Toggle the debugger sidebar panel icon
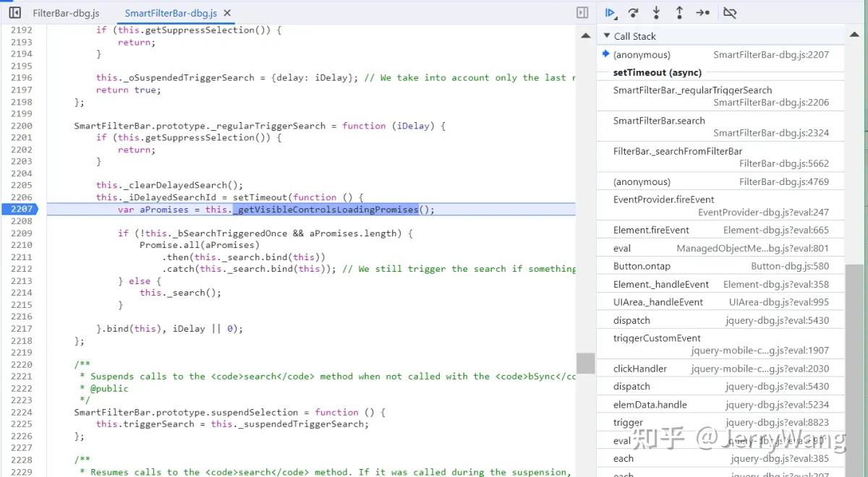The image size is (868, 477). point(582,13)
